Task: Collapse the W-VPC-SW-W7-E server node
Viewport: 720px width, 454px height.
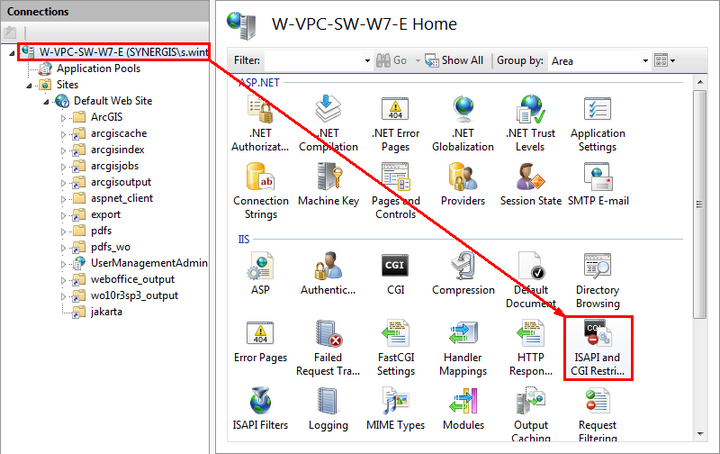Action: click(11, 53)
